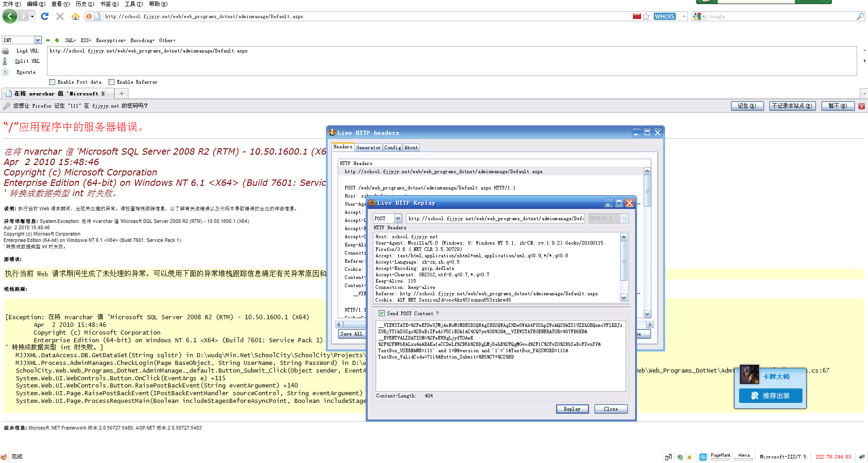
Task: Click the Alexa status bar indicator
Action: tap(744, 457)
